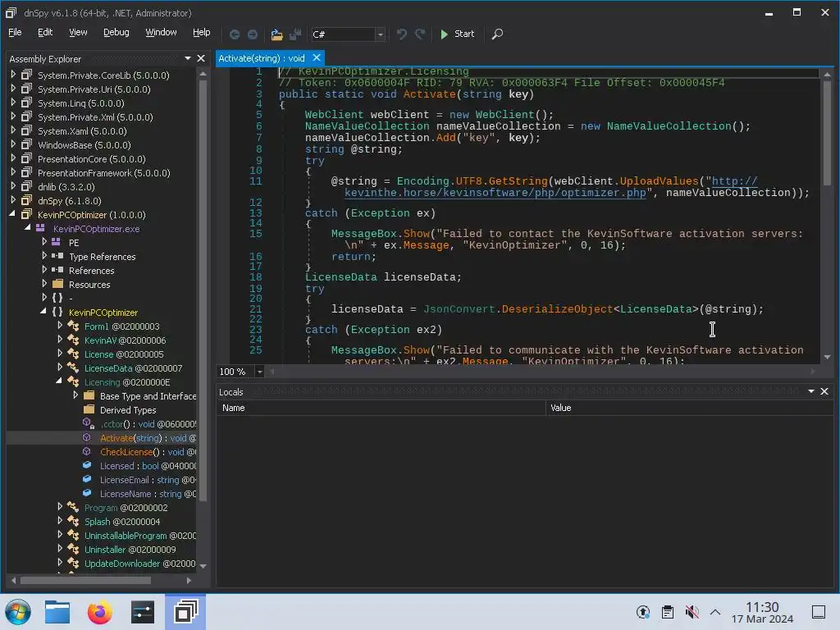Collapse the KevinPCOptimizer (1.0.0.0) assembly
This screenshot has height=630, width=840.
coord(12,214)
